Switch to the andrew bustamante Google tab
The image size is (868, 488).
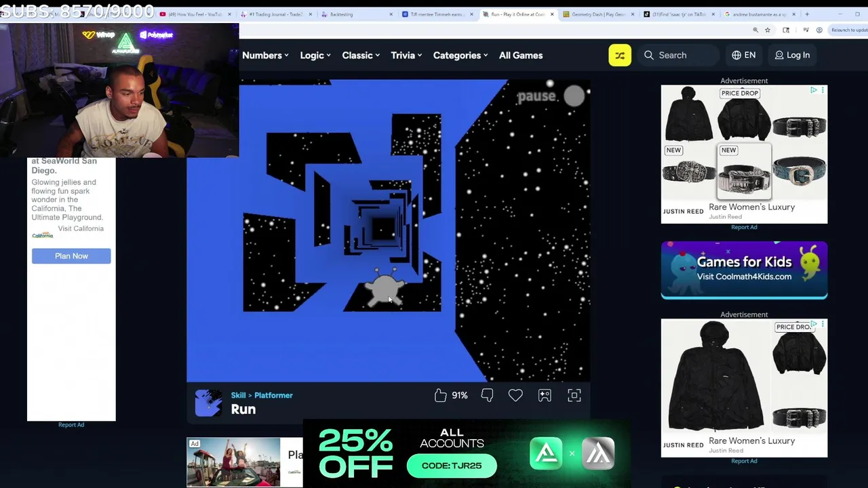759,14
